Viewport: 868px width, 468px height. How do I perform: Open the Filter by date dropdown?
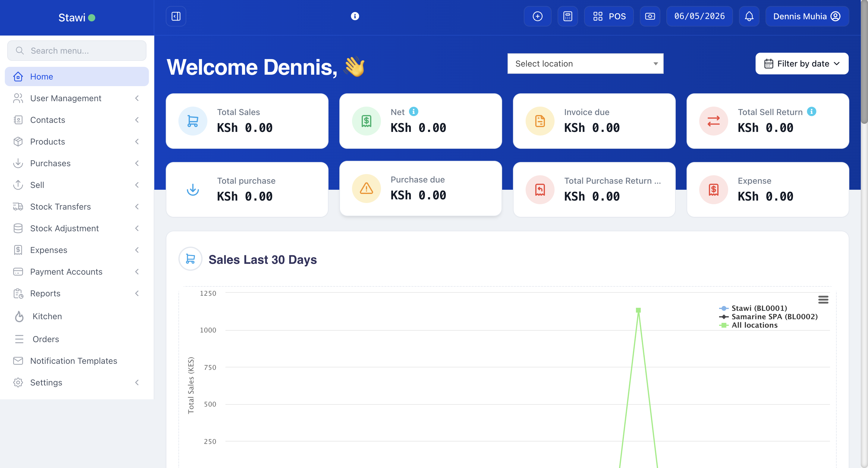802,64
